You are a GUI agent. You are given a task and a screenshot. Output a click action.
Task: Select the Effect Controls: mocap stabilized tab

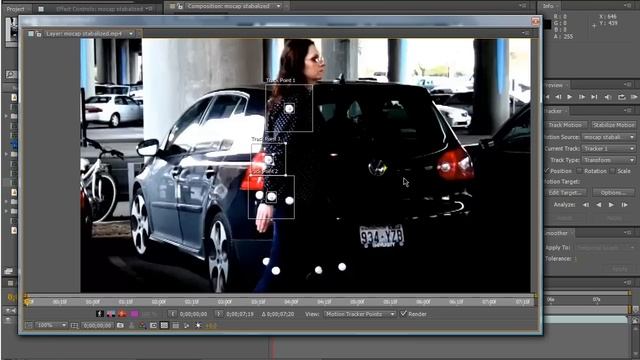(x=100, y=9)
